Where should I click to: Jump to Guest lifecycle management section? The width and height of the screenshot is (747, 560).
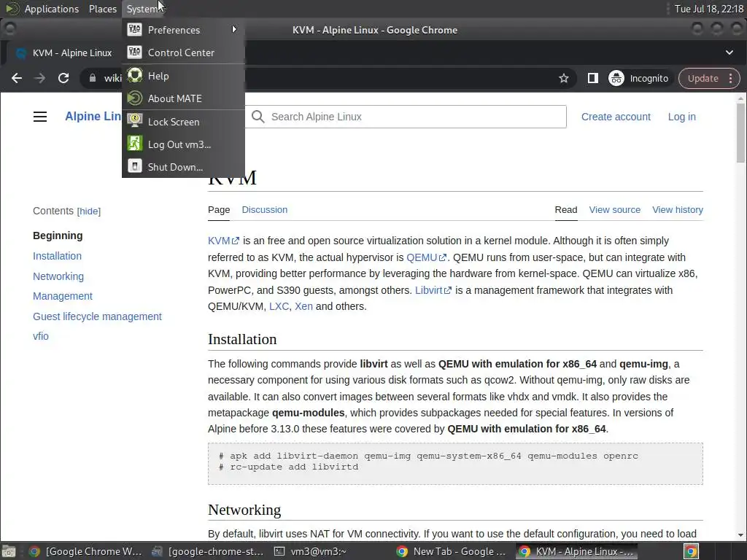click(97, 316)
